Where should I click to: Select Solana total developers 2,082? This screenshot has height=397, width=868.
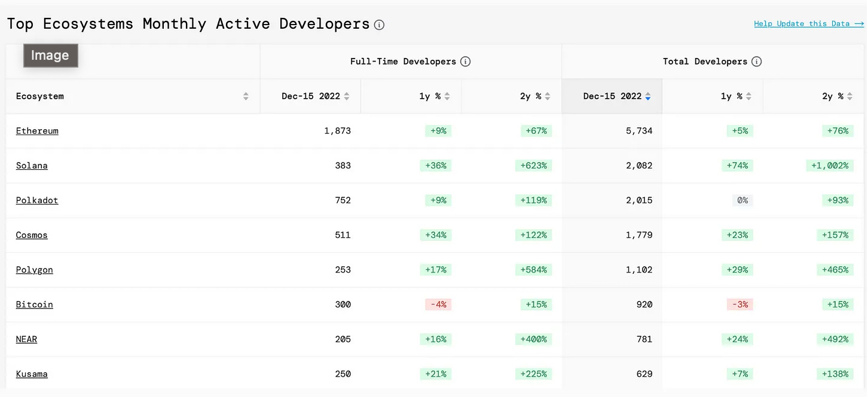tap(639, 166)
